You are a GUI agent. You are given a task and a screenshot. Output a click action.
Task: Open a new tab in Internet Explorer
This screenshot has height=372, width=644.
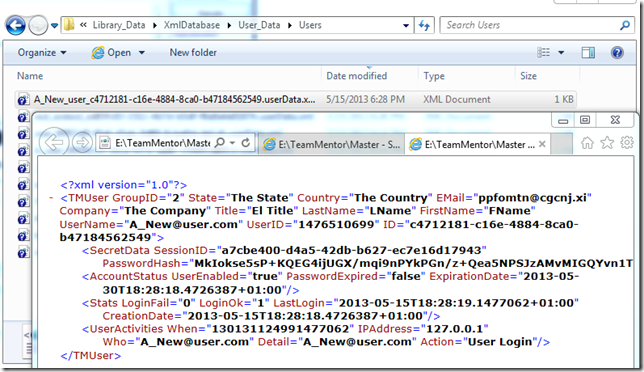coord(561,144)
